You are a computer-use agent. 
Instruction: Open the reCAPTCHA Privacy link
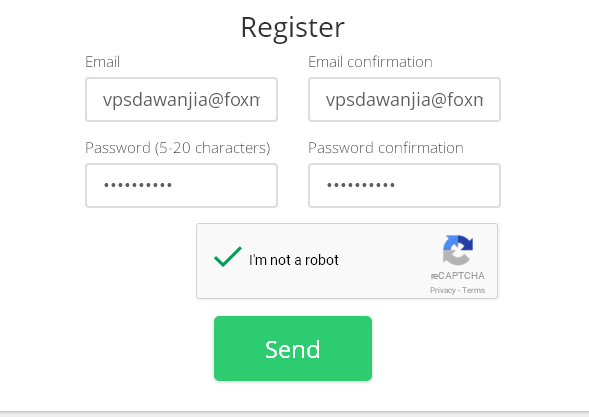pyautogui.click(x=443, y=290)
